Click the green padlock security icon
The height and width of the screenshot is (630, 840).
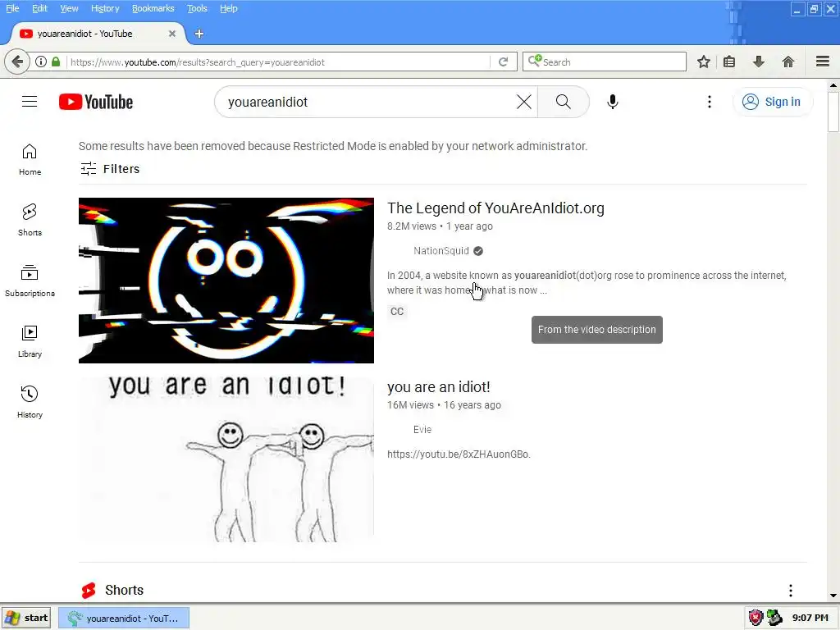tap(56, 62)
